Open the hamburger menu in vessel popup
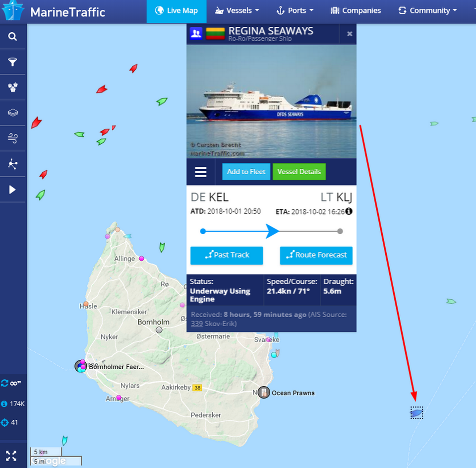This screenshot has width=476, height=468. coord(201,172)
